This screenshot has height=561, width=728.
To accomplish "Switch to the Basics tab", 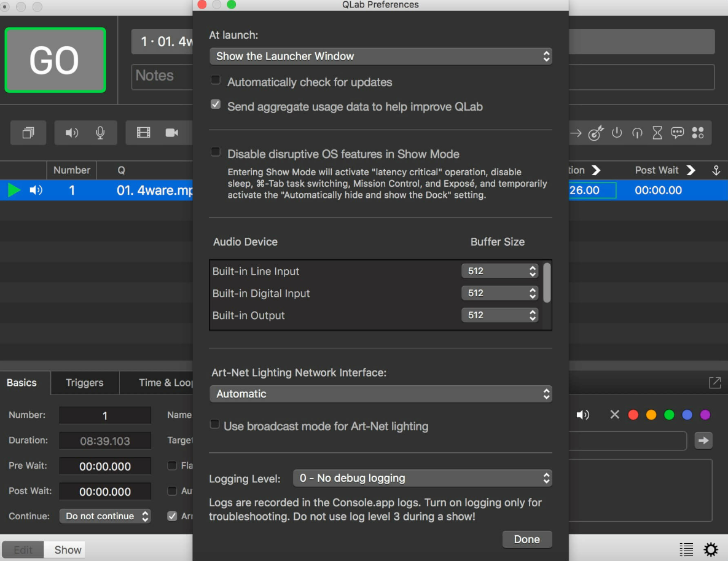I will [22, 383].
